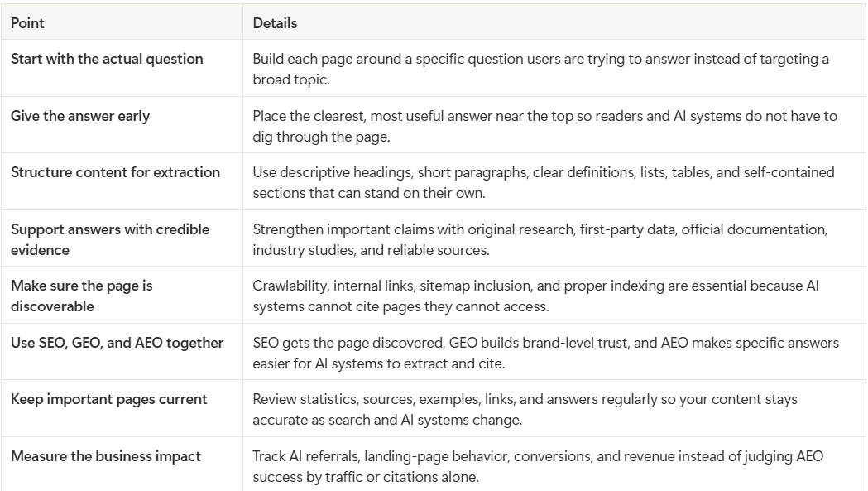Click details about crawlability and internal links
The height and width of the screenshot is (491, 868).
pyautogui.click(x=536, y=296)
